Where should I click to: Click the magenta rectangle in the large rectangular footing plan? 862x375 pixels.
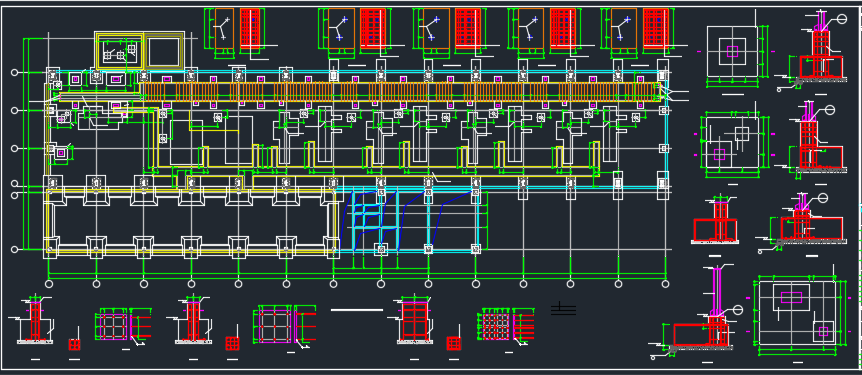[791, 297]
